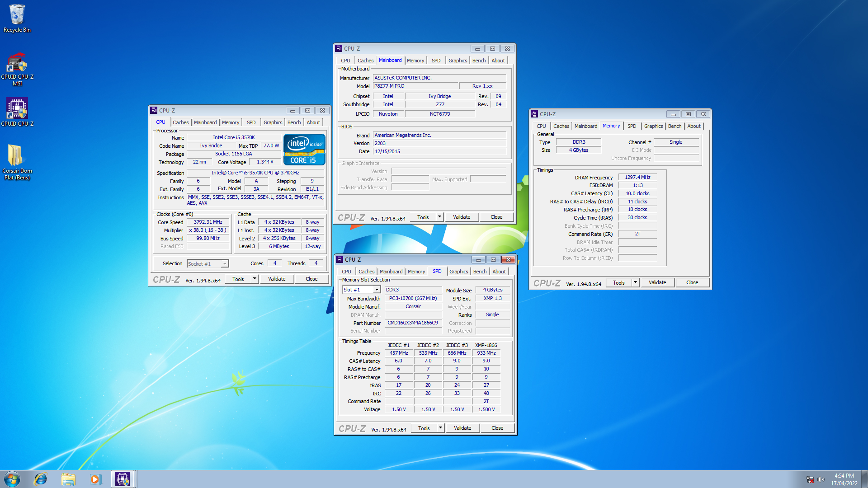Image resolution: width=868 pixels, height=488 pixels.
Task: Minimize the Mainboard tab window
Action: point(477,49)
